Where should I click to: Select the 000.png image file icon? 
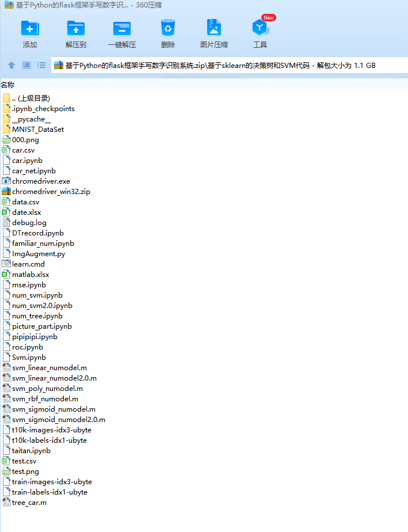(x=6, y=140)
